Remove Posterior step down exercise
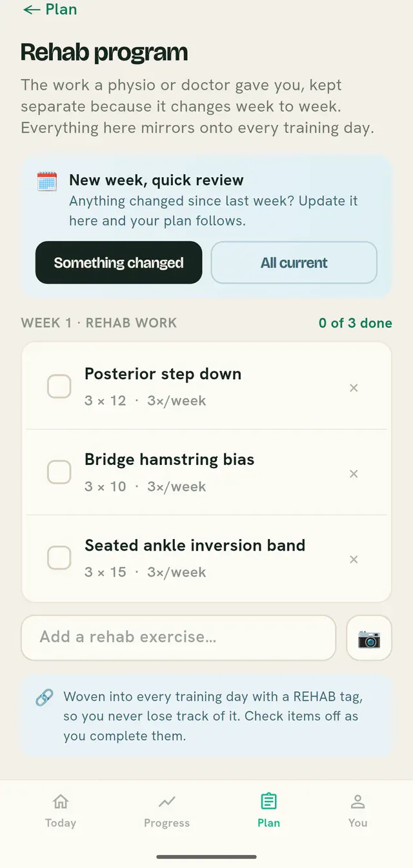This screenshot has height=868, width=413. (354, 388)
